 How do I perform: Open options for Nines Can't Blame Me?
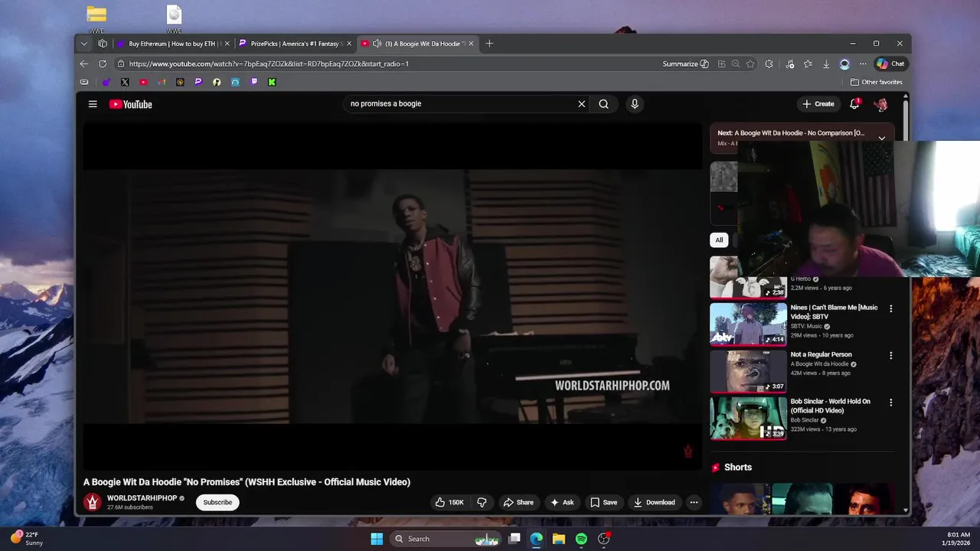(890, 308)
